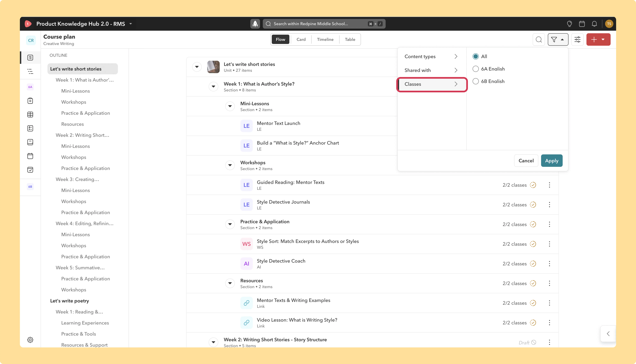Open notifications bell
The width and height of the screenshot is (636, 364).
594,24
